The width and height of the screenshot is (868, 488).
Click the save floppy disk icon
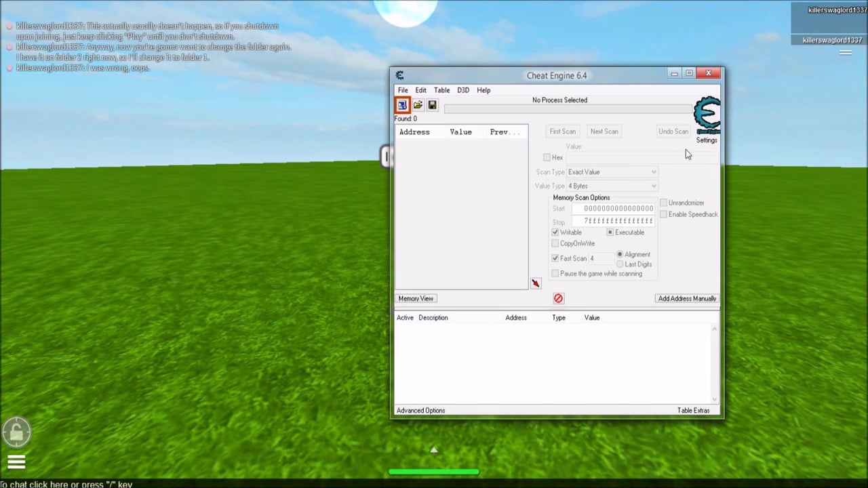432,105
